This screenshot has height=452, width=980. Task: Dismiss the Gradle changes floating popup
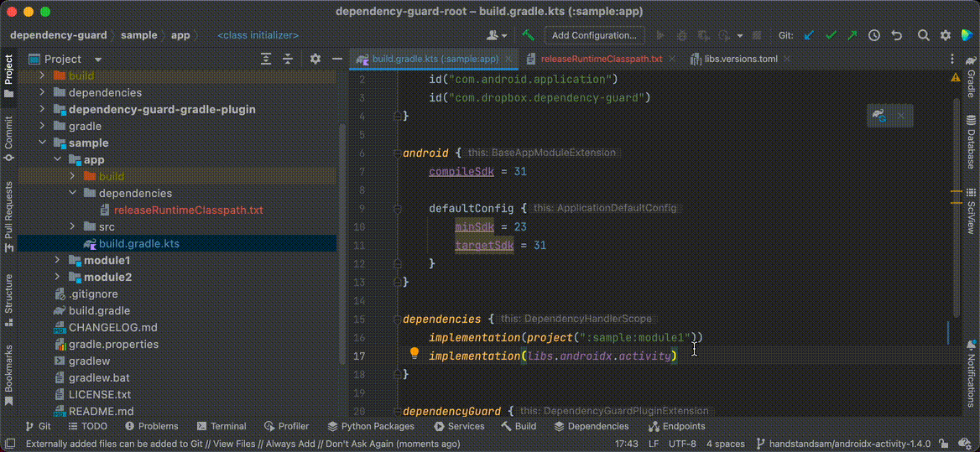[x=900, y=116]
